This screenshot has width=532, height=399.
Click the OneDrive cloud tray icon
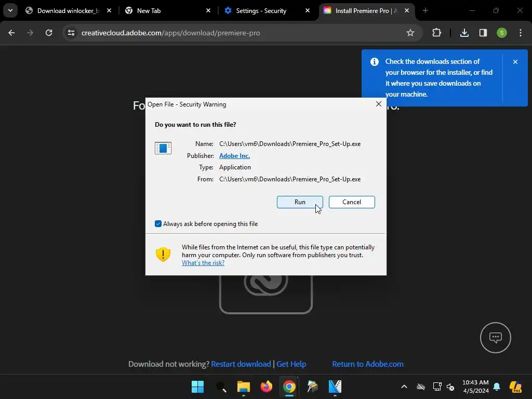(x=421, y=387)
